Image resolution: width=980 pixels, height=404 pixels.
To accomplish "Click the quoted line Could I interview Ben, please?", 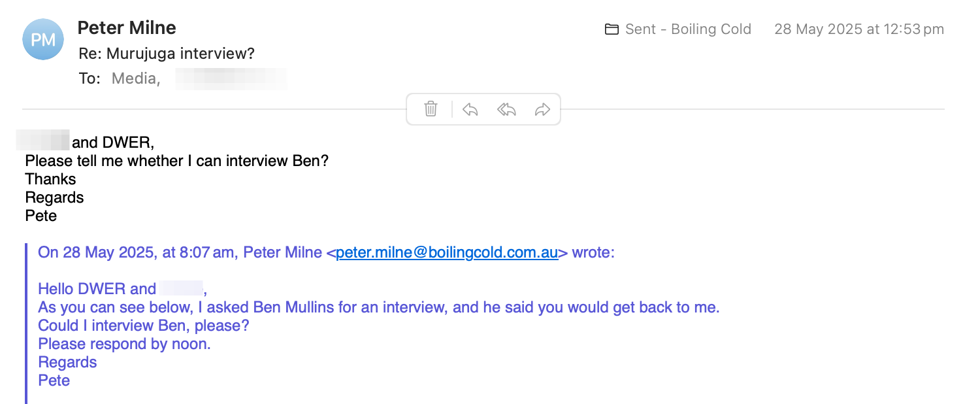I will click(144, 326).
